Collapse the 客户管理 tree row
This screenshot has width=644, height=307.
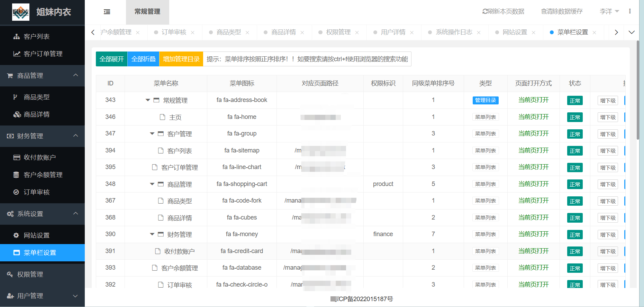tap(152, 134)
